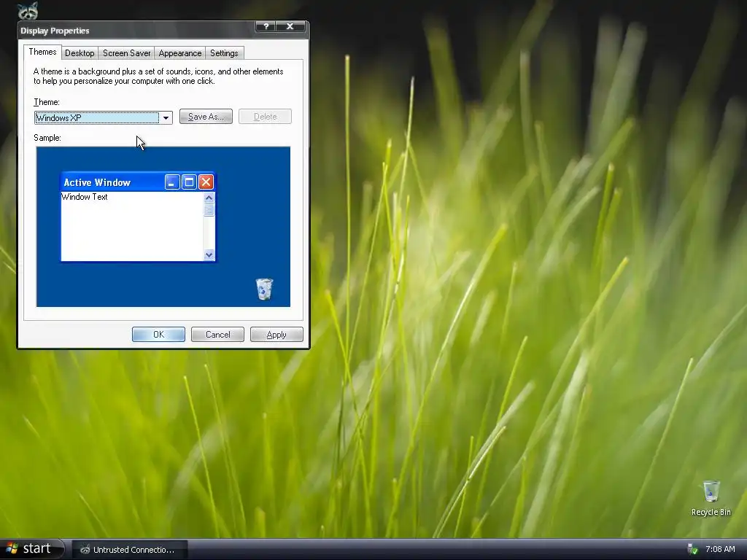Click the Save As button
The height and width of the screenshot is (560, 747).
[206, 117]
